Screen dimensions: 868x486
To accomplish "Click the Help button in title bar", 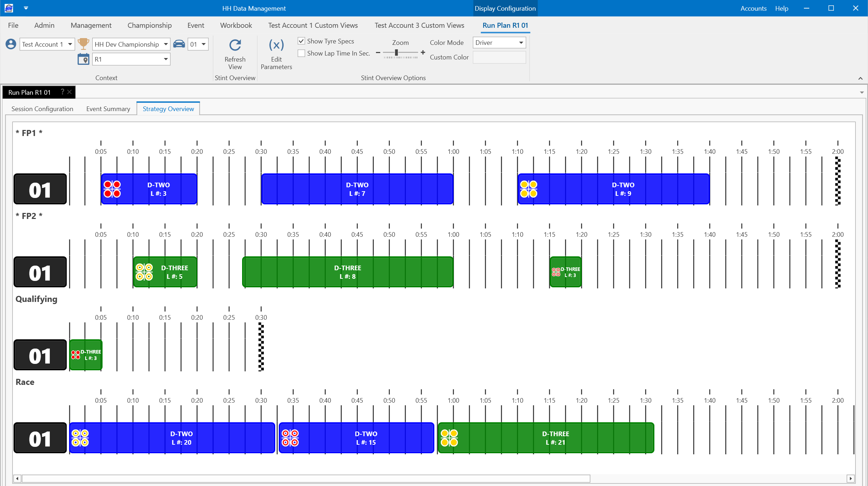I will pyautogui.click(x=781, y=8).
